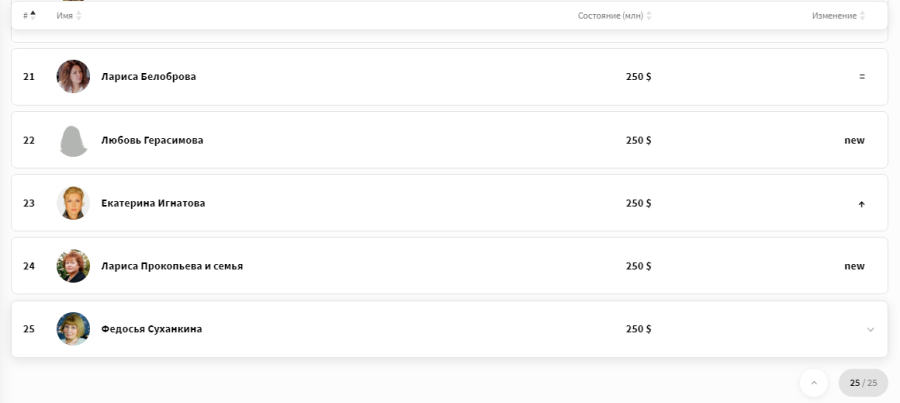
Task: Open Лариса Прокопьева avatar photo
Action: (x=73, y=266)
